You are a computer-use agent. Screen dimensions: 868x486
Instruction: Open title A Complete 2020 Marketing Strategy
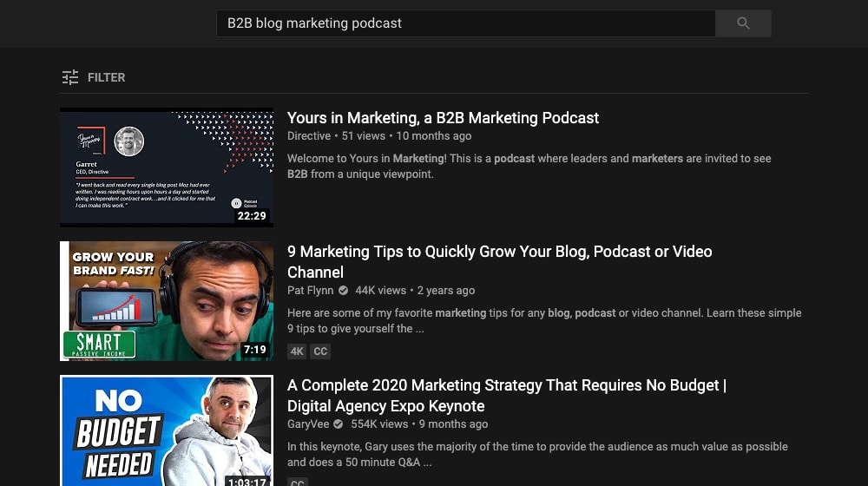(507, 396)
